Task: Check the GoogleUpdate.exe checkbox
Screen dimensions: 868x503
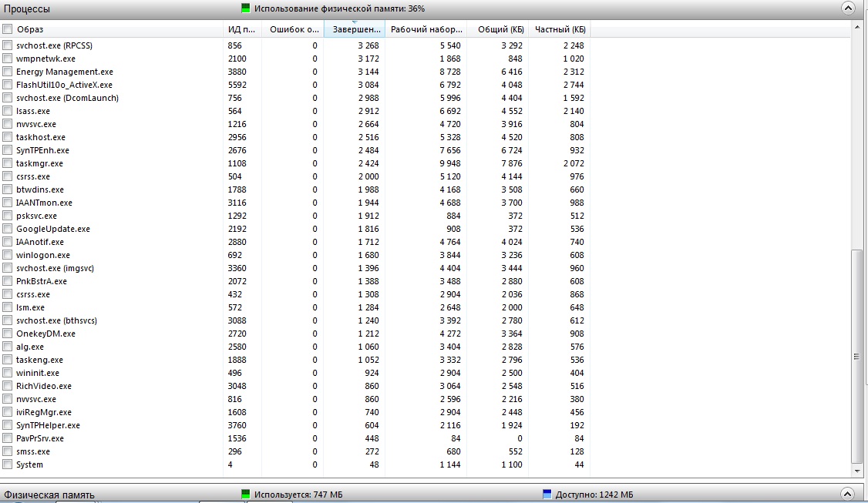Action: (x=7, y=229)
